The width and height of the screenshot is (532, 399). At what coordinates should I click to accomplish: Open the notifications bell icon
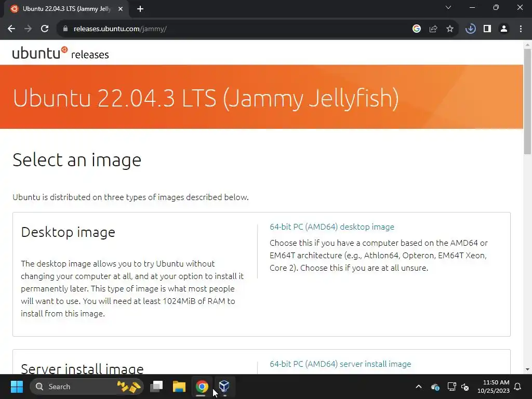pos(518,387)
